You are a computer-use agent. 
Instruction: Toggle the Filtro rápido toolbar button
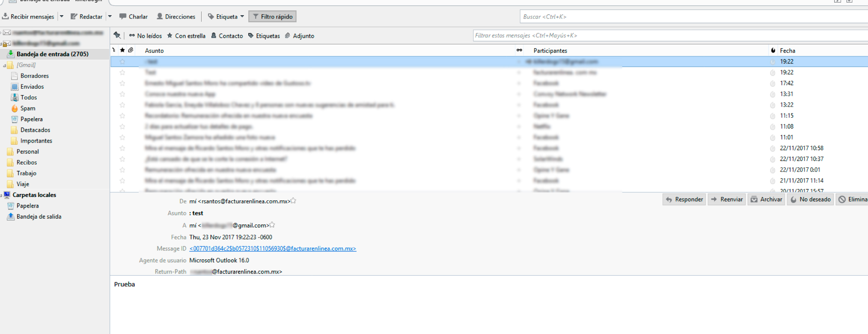(272, 16)
